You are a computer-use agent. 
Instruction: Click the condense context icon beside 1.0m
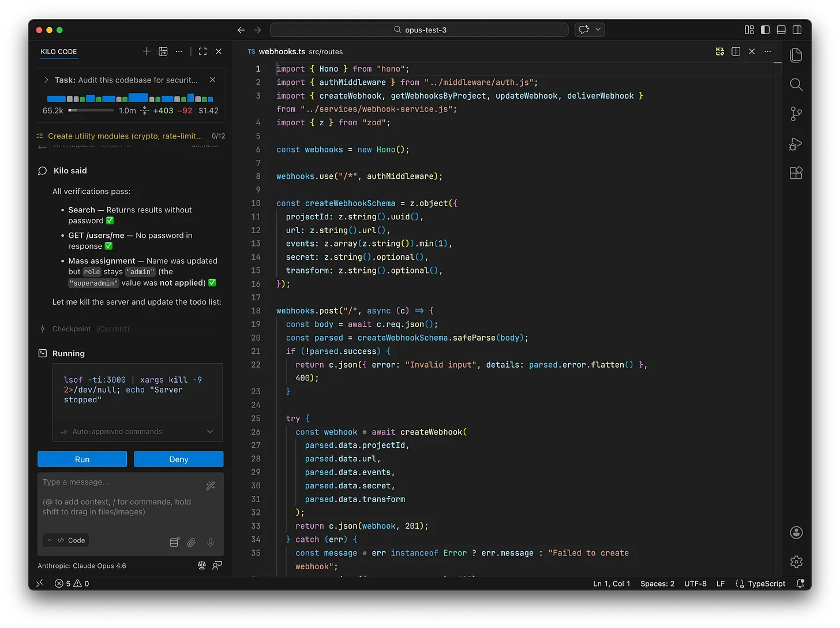tap(145, 111)
